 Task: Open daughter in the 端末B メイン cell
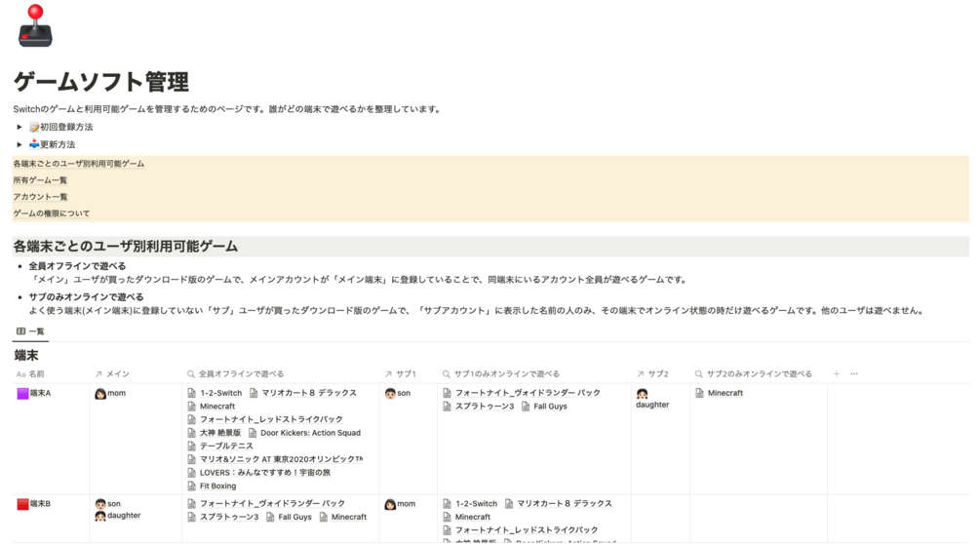click(x=117, y=516)
